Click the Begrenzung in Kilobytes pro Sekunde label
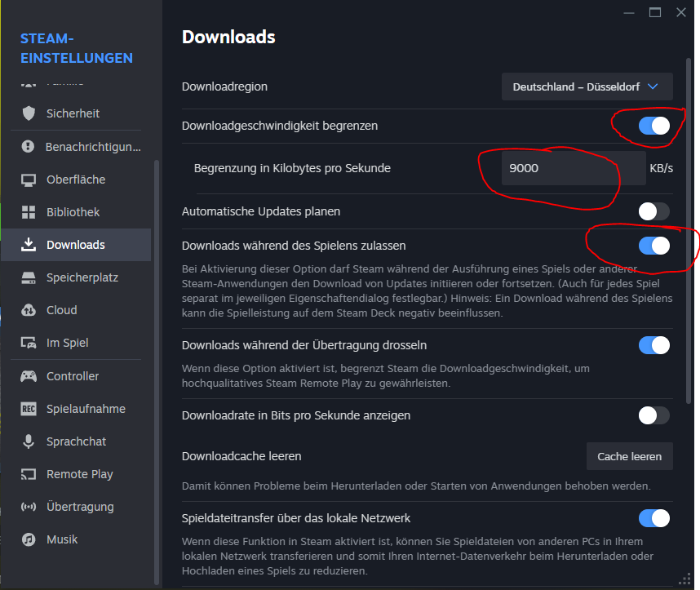 [x=292, y=168]
